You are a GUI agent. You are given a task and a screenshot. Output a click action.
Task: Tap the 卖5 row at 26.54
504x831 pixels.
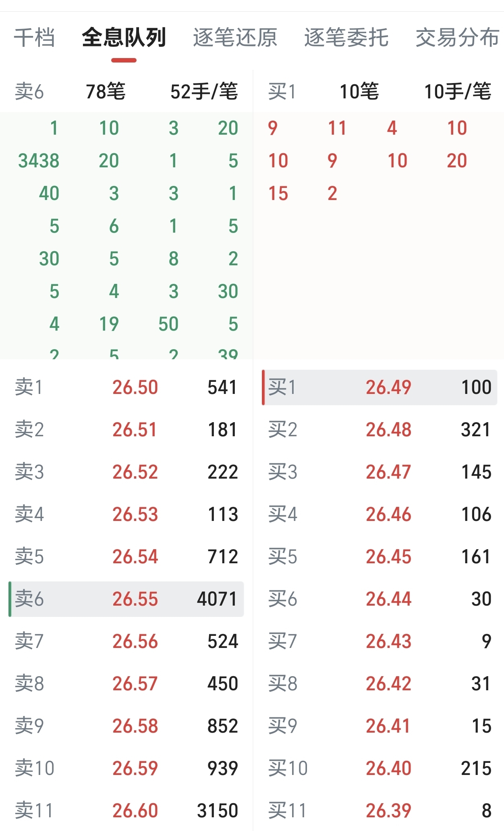[x=126, y=556]
